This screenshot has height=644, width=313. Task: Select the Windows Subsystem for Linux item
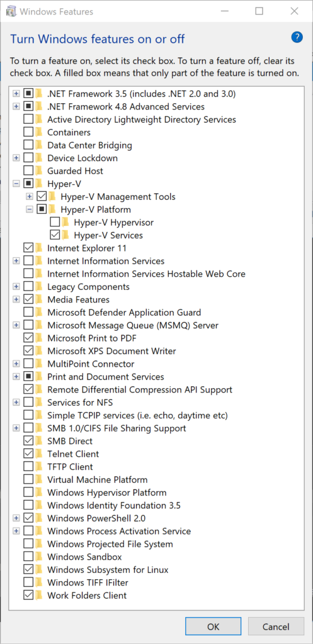coord(108,570)
